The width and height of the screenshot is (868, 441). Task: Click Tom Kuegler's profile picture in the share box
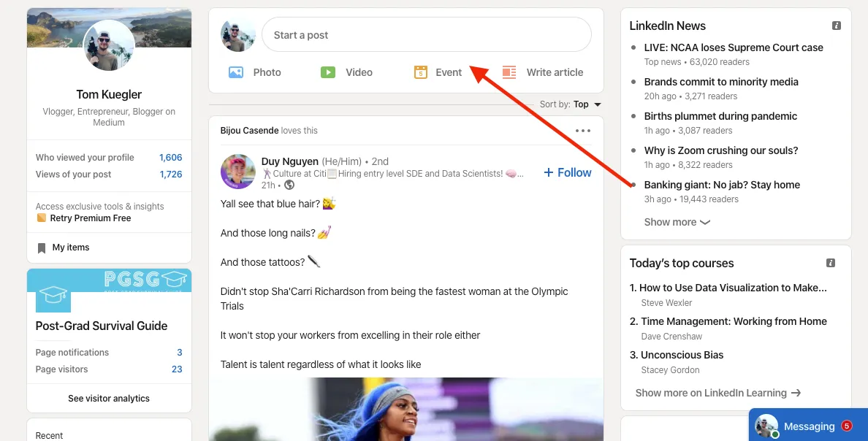pyautogui.click(x=238, y=34)
